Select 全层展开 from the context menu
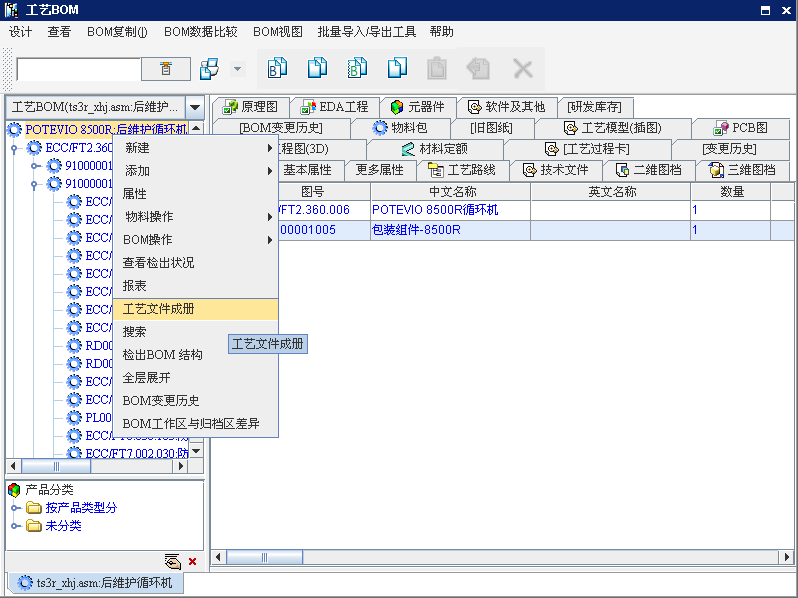798x598 pixels. pyautogui.click(x=147, y=378)
